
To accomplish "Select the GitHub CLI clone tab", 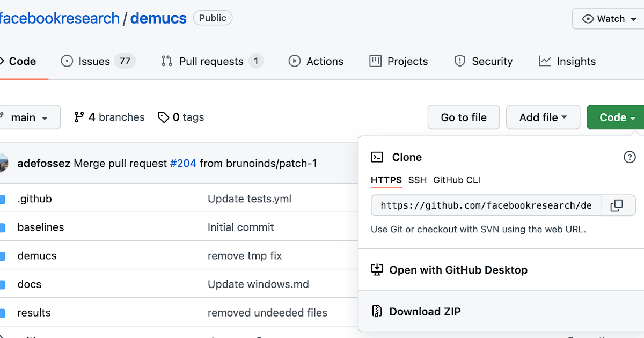I will [x=457, y=180].
